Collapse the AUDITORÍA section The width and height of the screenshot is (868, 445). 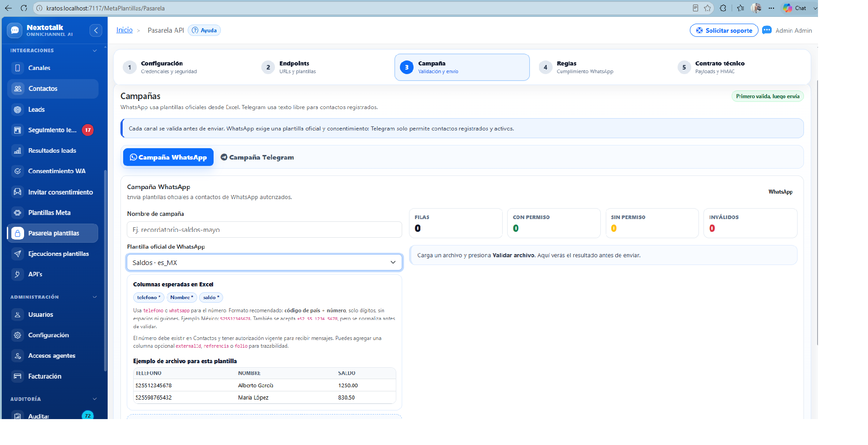coord(95,399)
